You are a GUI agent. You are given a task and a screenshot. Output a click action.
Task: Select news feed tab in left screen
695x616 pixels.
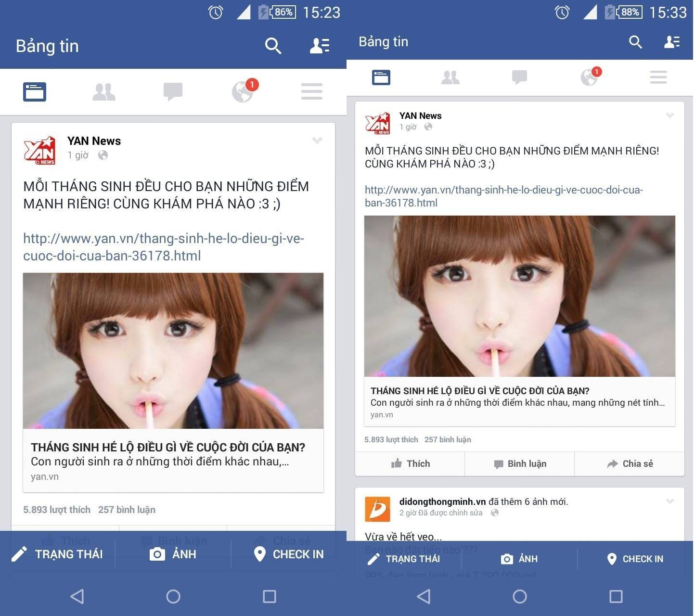click(x=35, y=92)
